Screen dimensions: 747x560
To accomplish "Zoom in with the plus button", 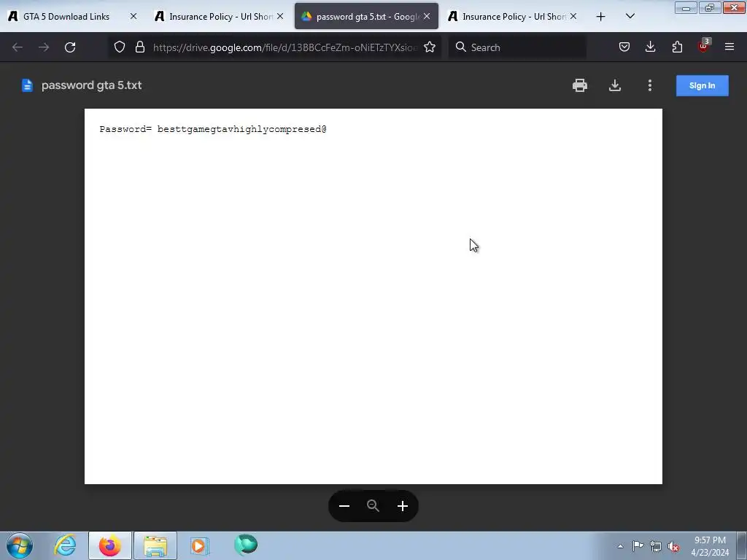I will pyautogui.click(x=403, y=506).
